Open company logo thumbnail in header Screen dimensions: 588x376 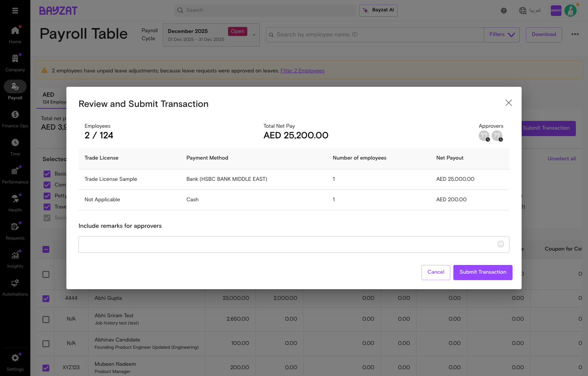click(x=556, y=11)
